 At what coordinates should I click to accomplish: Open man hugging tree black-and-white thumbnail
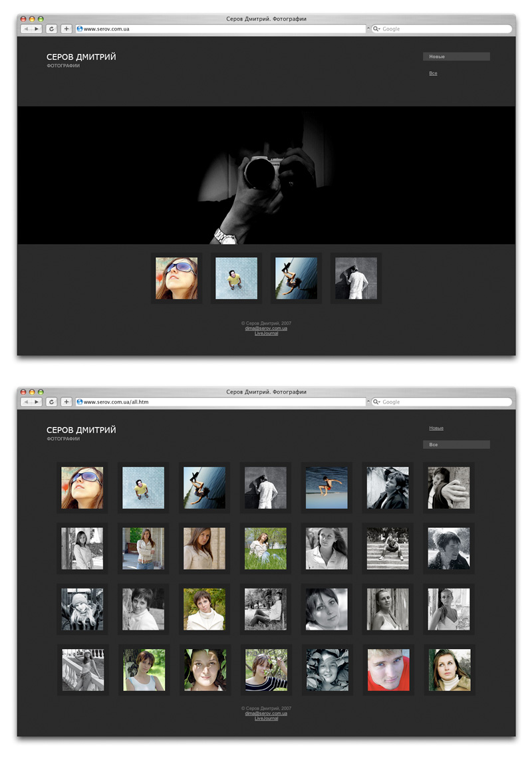[x=449, y=487]
